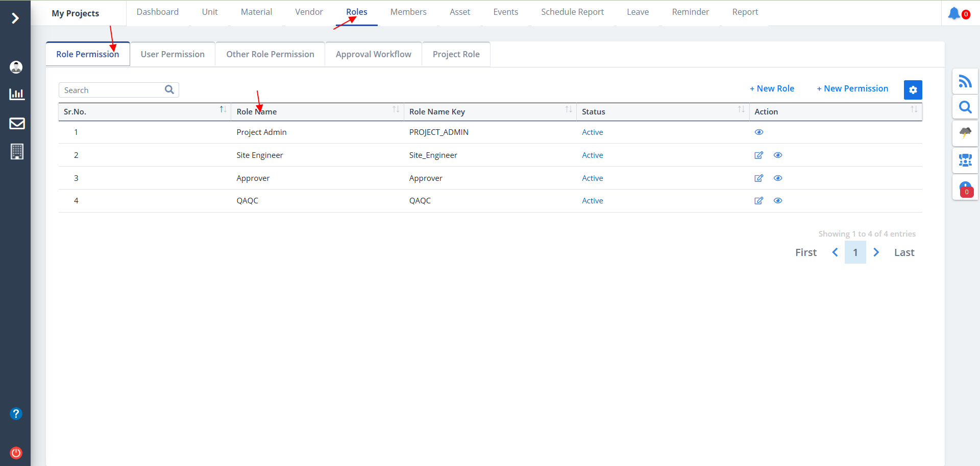This screenshot has width=980, height=466.
Task: Open the mail envelope icon in sidebar
Action: tap(17, 124)
